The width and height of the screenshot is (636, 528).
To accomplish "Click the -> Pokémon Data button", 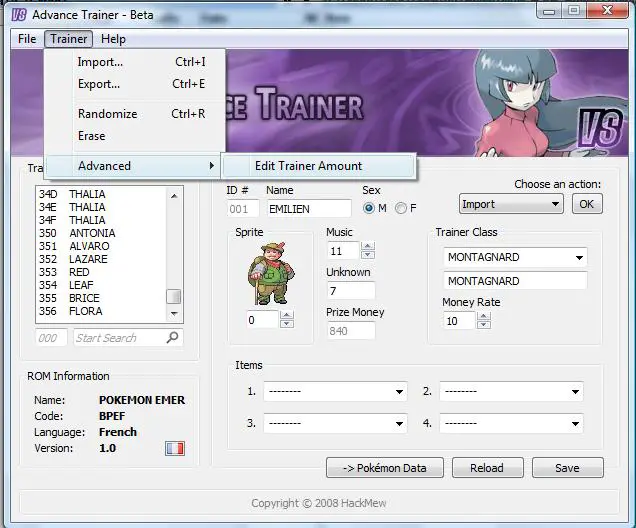I will coord(385,468).
